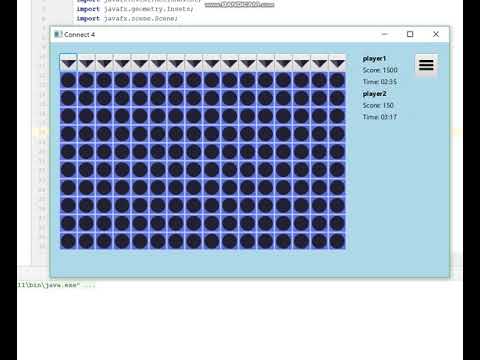Drop a disc in the fourteenth column arrow
The image size is (480, 360).
pyautogui.click(x=301, y=63)
